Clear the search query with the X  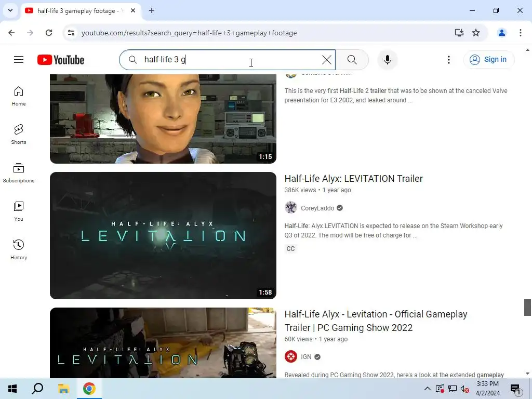coord(327,60)
